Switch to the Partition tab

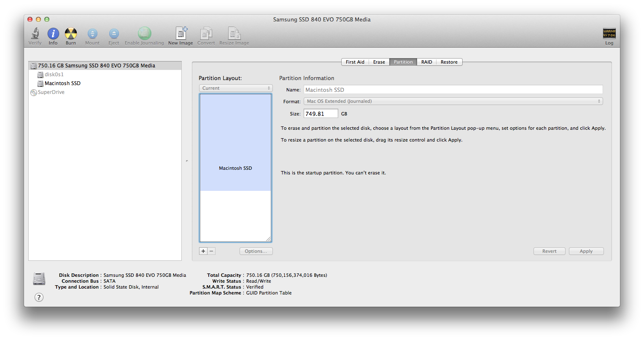pyautogui.click(x=403, y=62)
